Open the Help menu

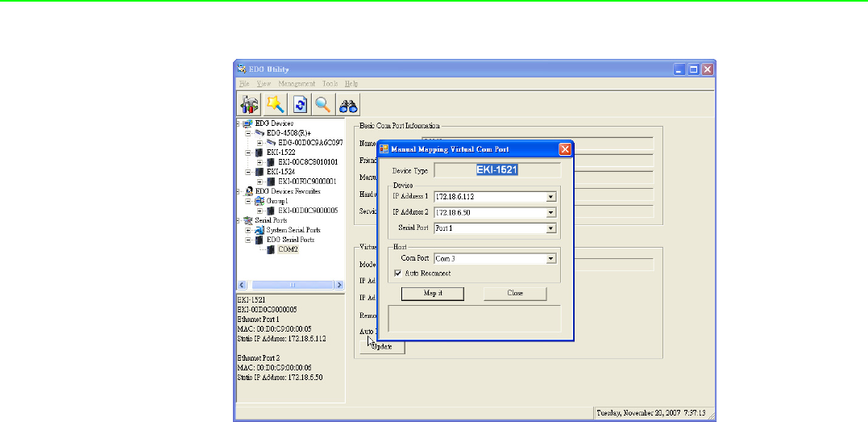click(351, 84)
